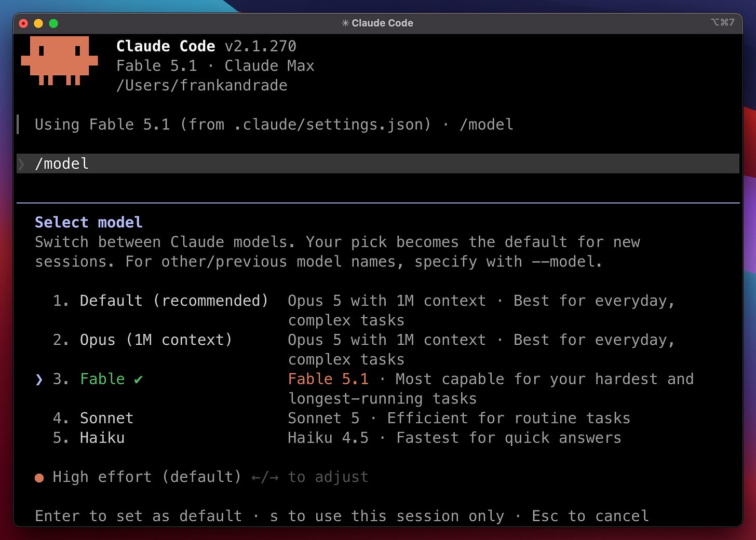Close the Claude Code terminal window
This screenshot has height=540, width=756.
tap(23, 23)
